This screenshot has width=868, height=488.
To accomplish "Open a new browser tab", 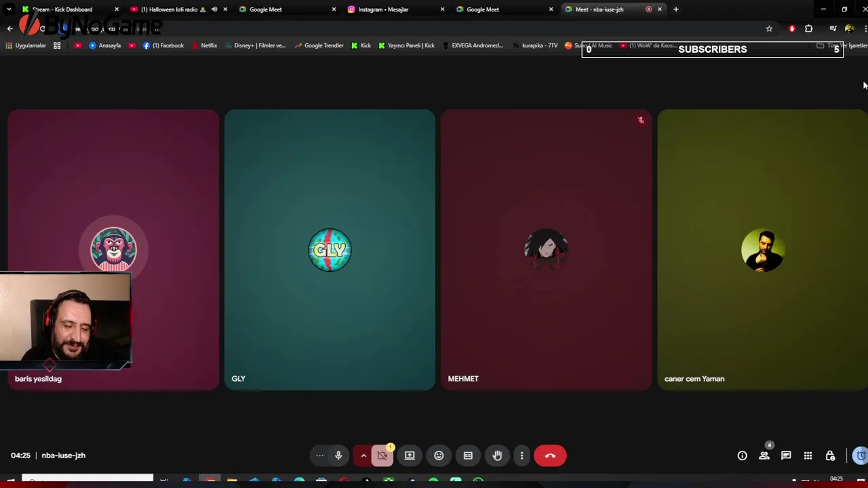I will click(x=675, y=9).
